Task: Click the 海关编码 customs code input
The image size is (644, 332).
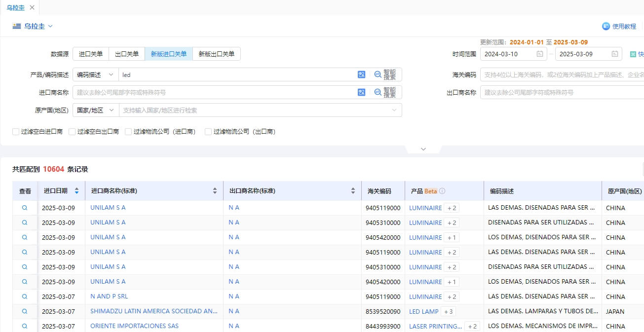Action: pos(562,74)
